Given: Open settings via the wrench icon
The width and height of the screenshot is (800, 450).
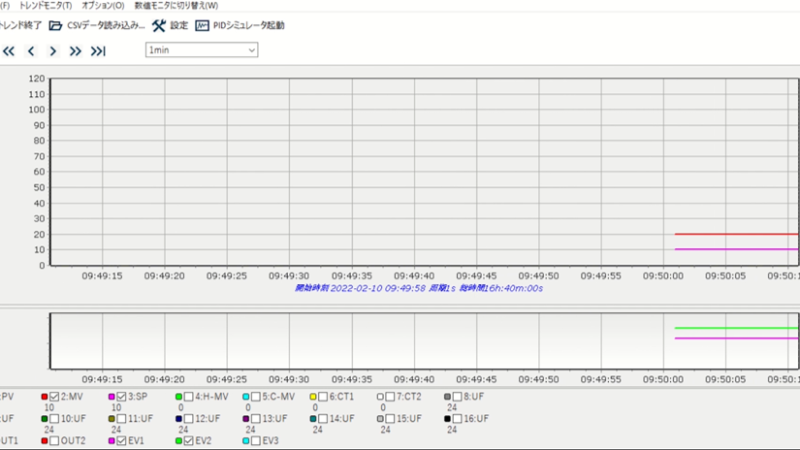Looking at the screenshot, I should 158,25.
